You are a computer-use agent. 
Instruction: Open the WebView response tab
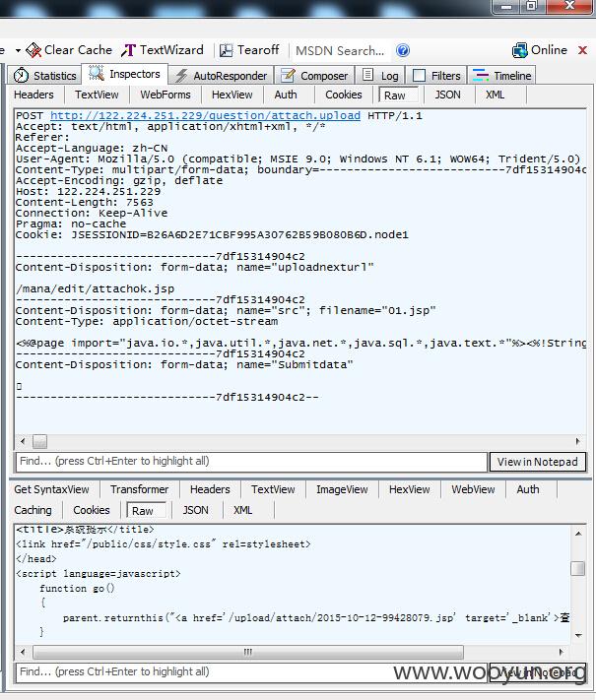tap(473, 489)
